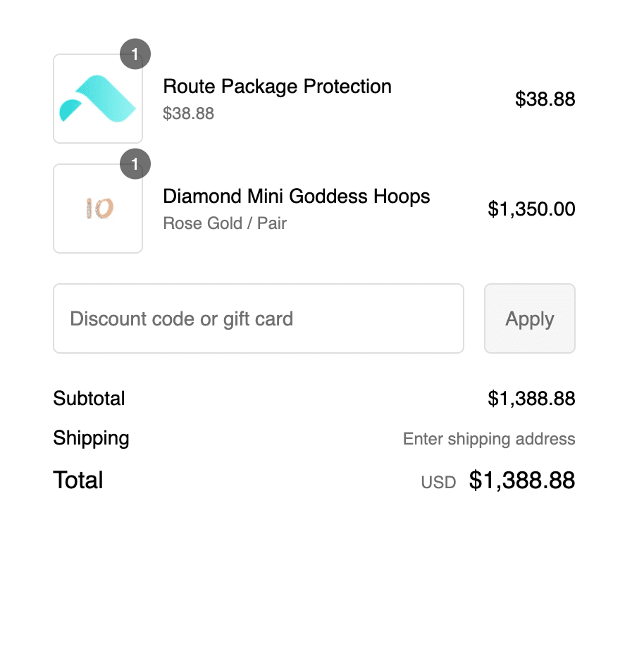Click the Enter shipping address text

(489, 439)
